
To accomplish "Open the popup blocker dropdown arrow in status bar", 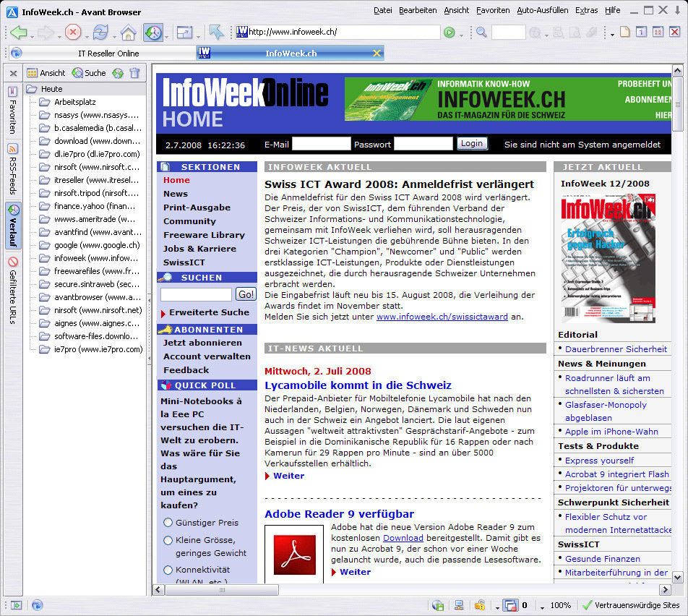I will click(497, 607).
